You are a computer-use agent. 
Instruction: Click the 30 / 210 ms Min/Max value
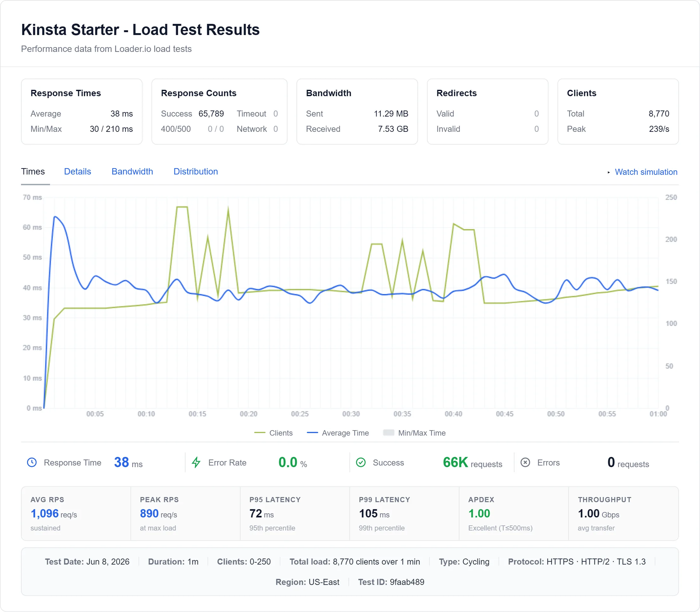[x=111, y=129]
